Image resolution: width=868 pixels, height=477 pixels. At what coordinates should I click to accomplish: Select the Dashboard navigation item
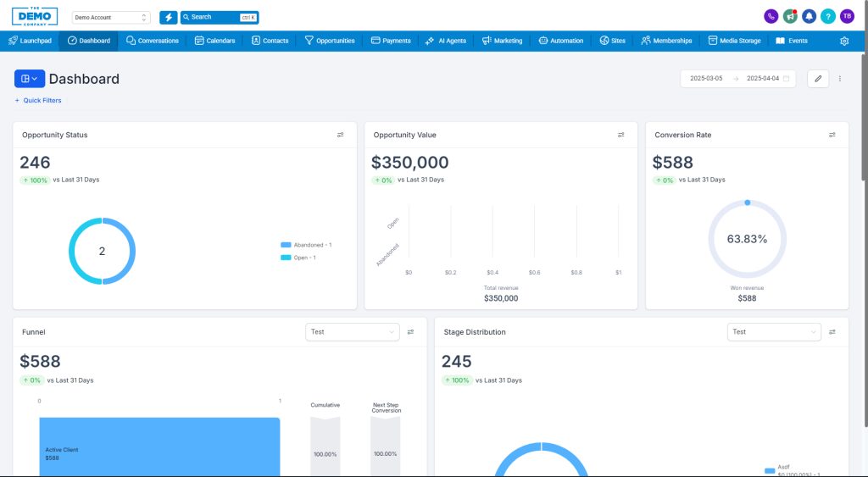pos(88,41)
